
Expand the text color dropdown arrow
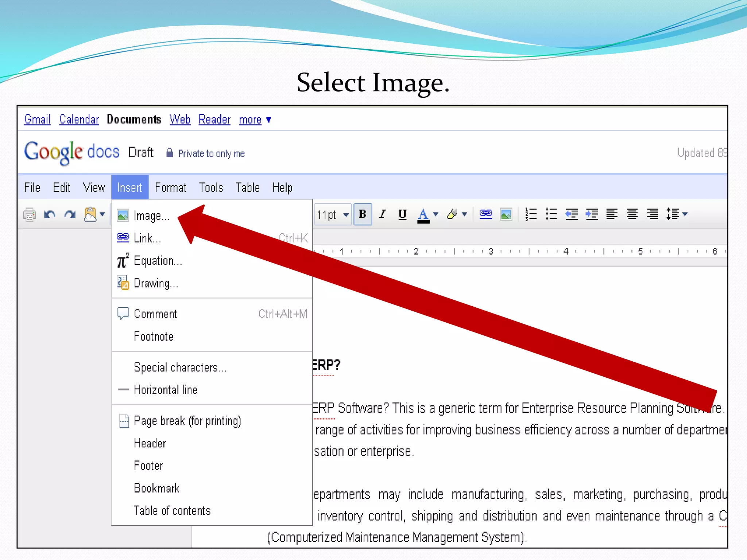point(436,214)
